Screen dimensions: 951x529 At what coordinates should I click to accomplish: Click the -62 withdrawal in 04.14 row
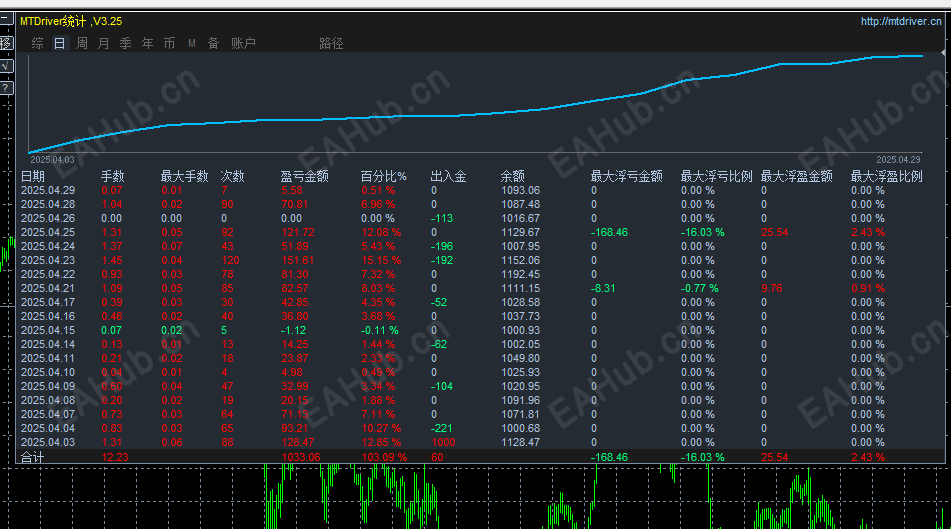click(439, 344)
